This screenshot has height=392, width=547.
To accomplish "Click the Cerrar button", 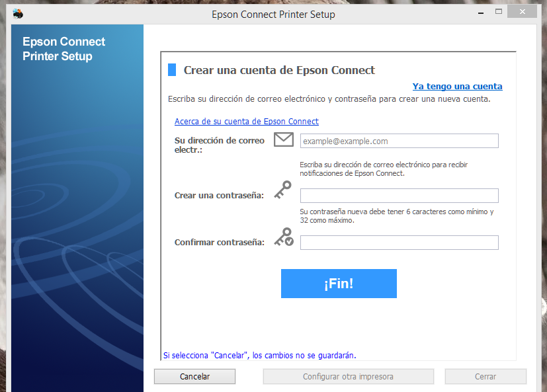I will (485, 377).
